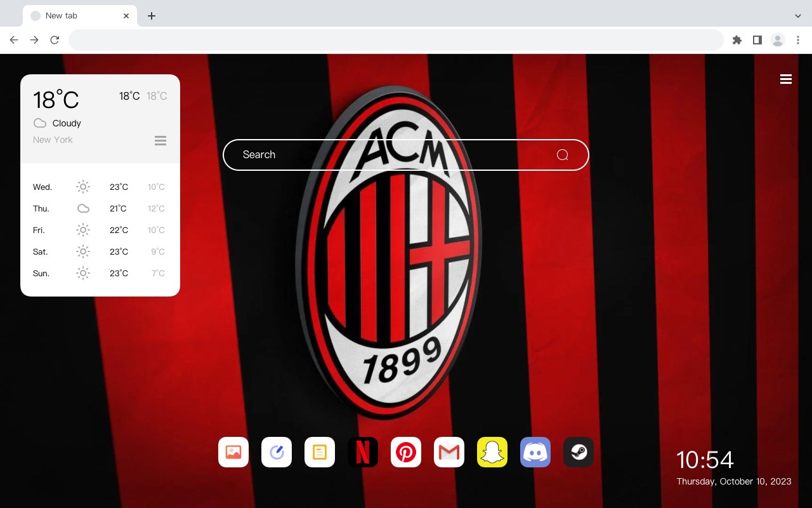
Task: Close the New tab tab
Action: tap(126, 16)
